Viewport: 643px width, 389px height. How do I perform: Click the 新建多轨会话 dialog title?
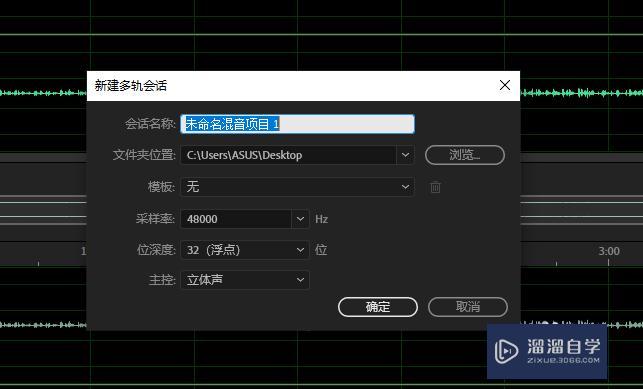click(x=131, y=86)
